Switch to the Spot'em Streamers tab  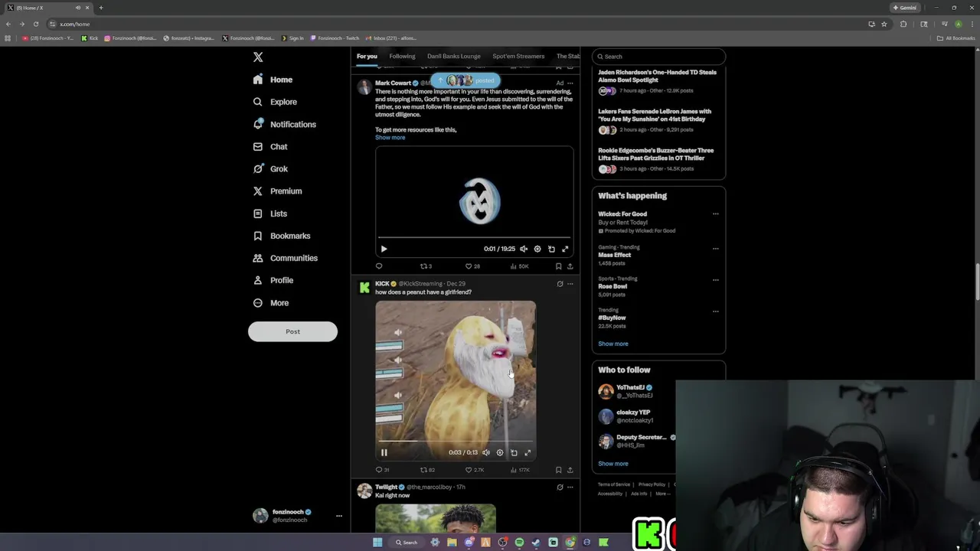(x=518, y=56)
